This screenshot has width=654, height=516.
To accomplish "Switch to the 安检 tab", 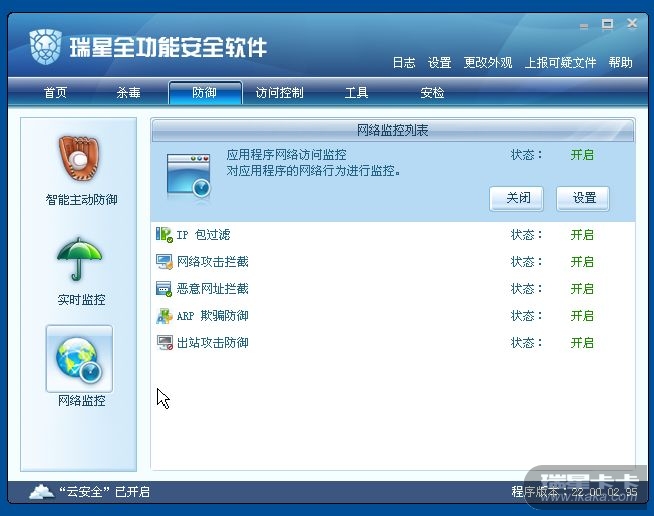I will tap(433, 92).
